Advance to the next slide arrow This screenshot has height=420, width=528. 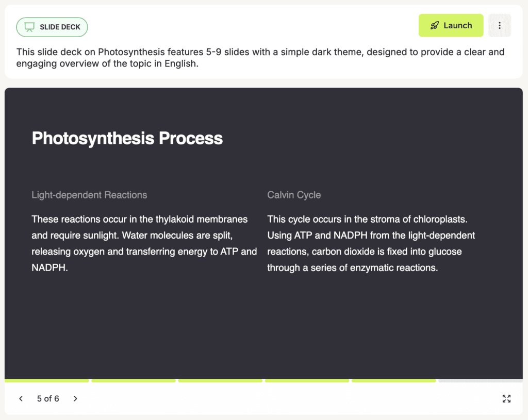click(x=75, y=399)
